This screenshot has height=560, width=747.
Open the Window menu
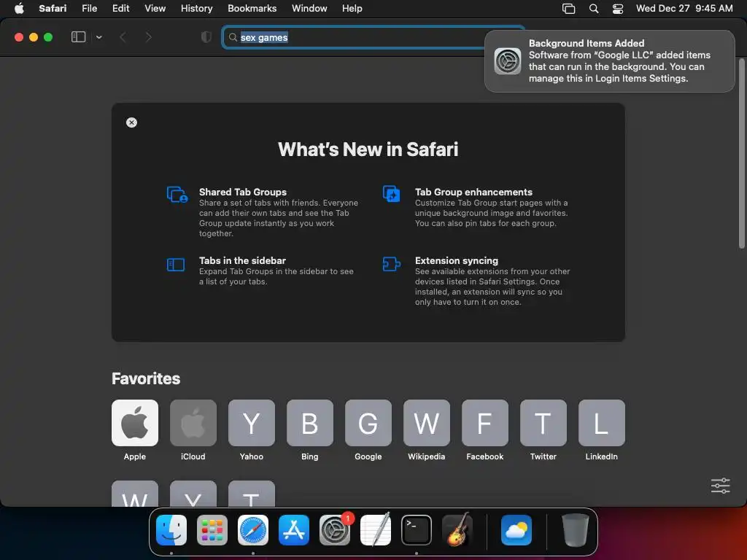pyautogui.click(x=309, y=9)
